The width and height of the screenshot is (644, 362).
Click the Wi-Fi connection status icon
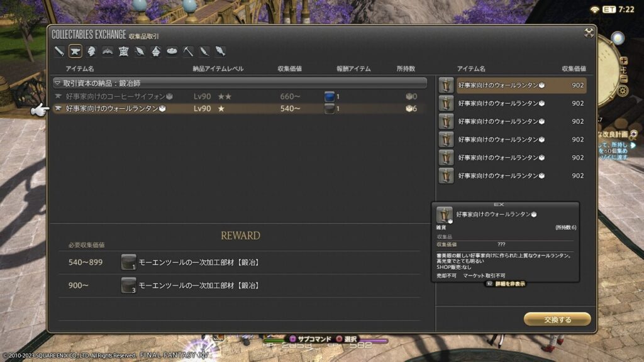pyautogui.click(x=594, y=9)
